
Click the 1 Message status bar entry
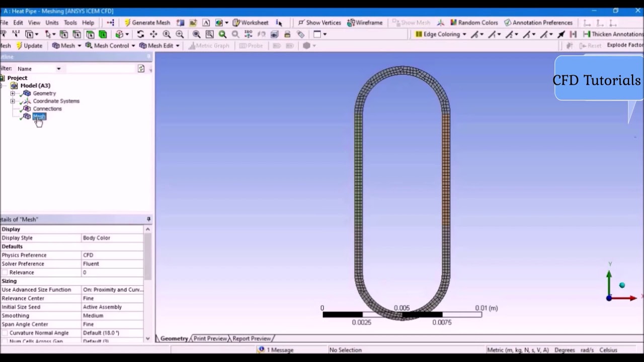point(276,350)
